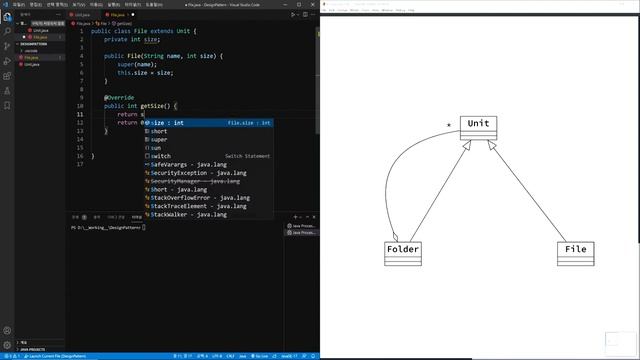640x360 pixels.
Task: Open the second menu bar item (Edit)
Action: [36, 5]
